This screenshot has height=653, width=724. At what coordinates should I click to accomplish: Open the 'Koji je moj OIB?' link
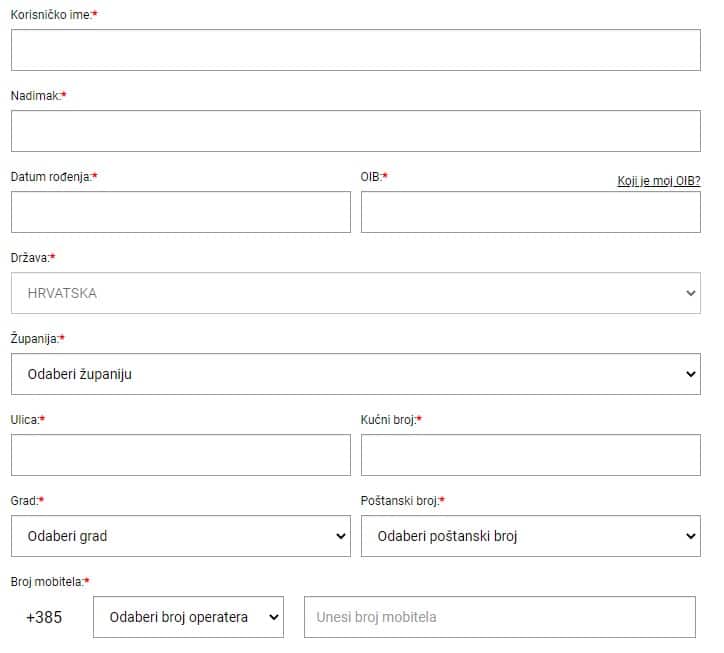(658, 181)
